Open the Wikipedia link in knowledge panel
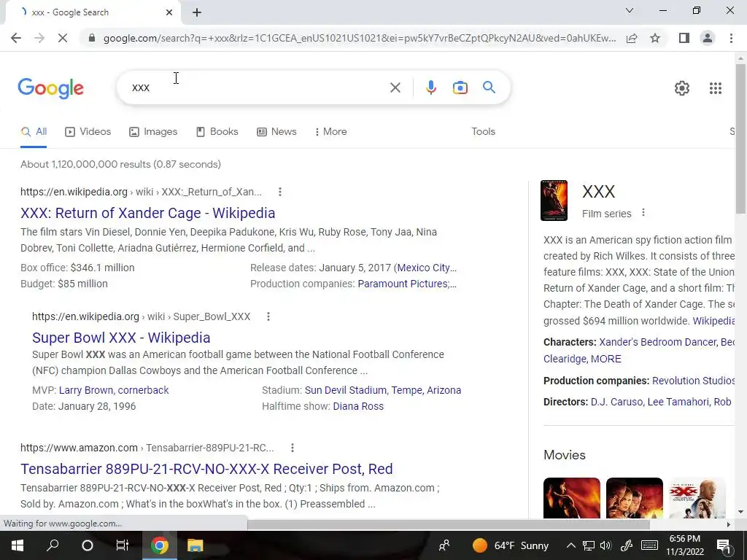 (x=713, y=321)
